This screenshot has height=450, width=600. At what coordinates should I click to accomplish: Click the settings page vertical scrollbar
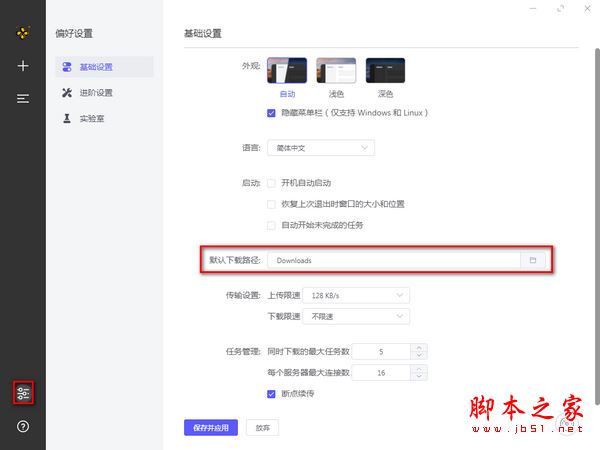click(597, 226)
